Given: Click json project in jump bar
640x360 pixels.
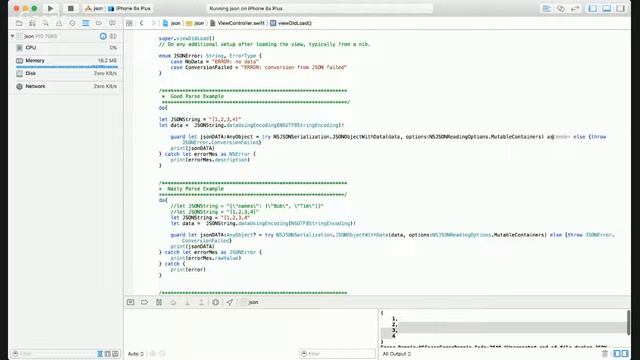Looking at the screenshot, I should tap(171, 23).
